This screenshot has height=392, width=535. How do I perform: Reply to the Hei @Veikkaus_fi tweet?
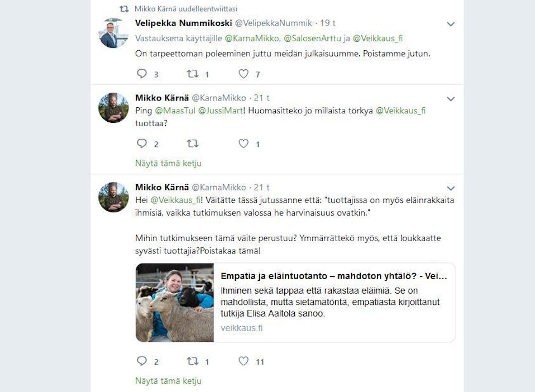(x=142, y=361)
